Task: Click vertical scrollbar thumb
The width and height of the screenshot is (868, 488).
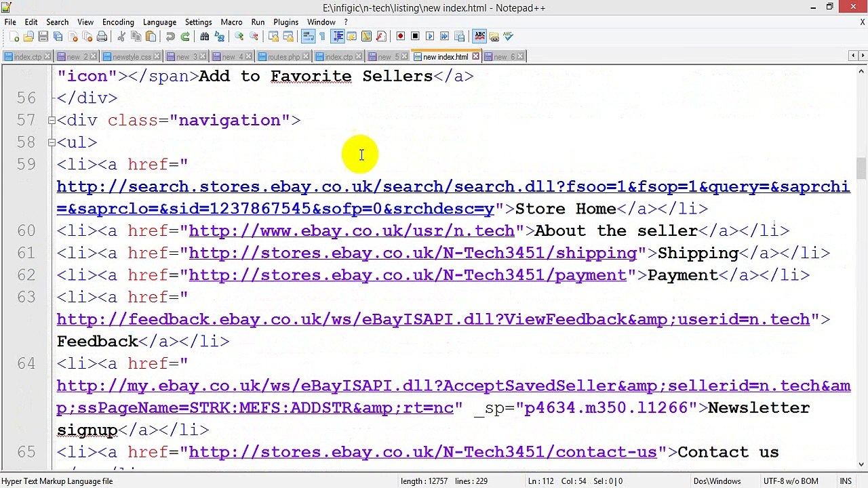Action: click(861, 168)
